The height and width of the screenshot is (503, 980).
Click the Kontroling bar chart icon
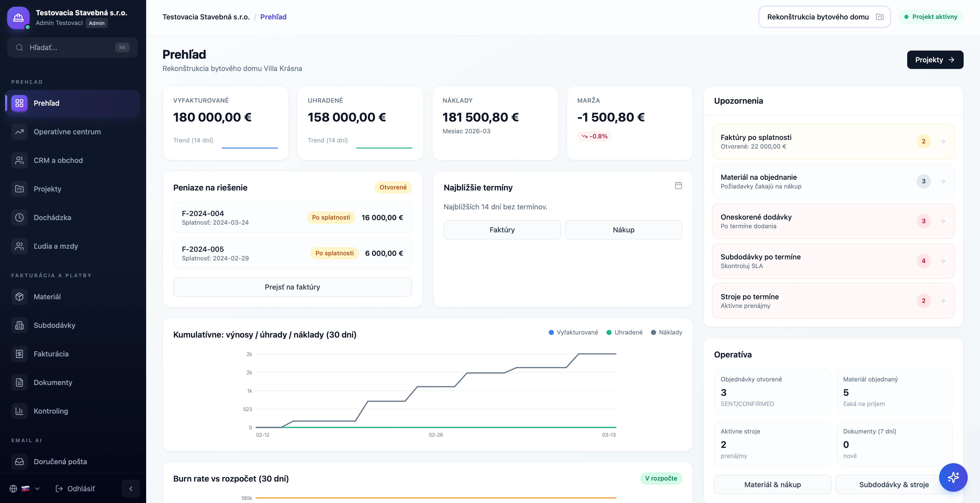pyautogui.click(x=19, y=411)
